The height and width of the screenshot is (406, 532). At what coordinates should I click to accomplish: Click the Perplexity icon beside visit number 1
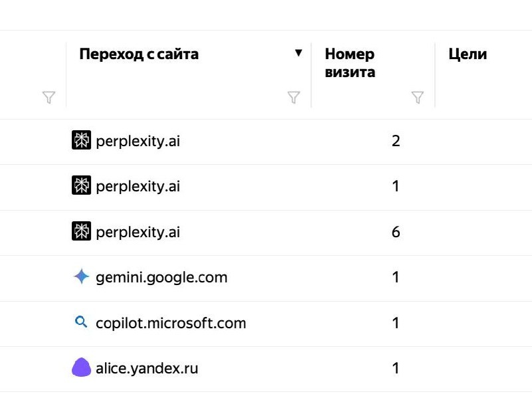[82, 185]
